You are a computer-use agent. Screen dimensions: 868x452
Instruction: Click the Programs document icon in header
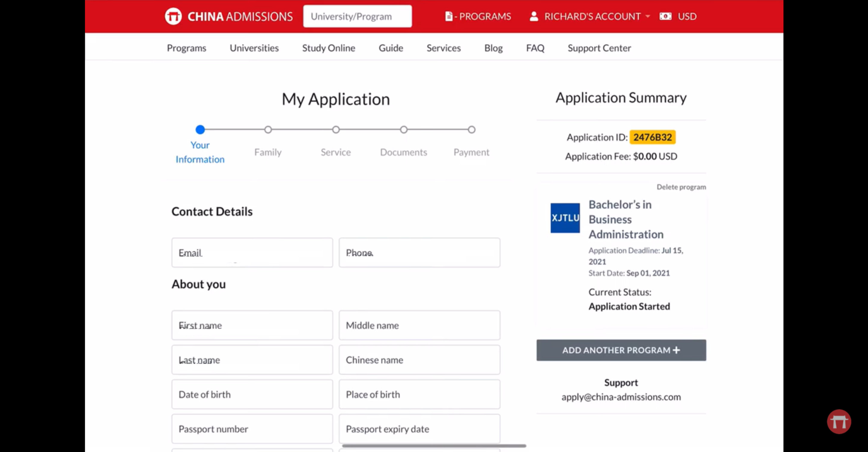click(x=449, y=16)
